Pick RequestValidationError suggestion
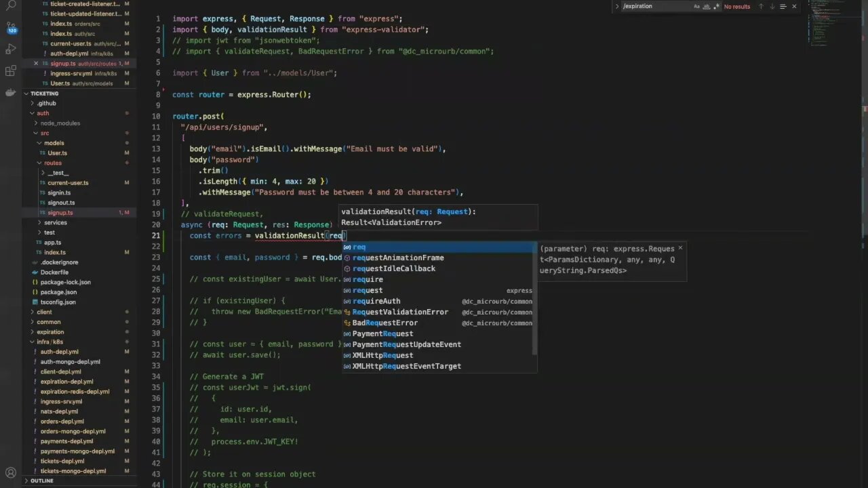868x488 pixels. [438, 312]
